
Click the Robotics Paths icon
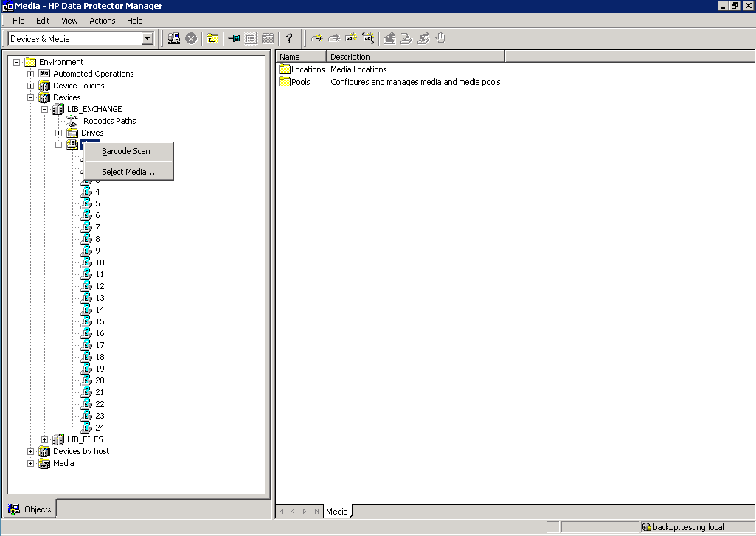[72, 121]
